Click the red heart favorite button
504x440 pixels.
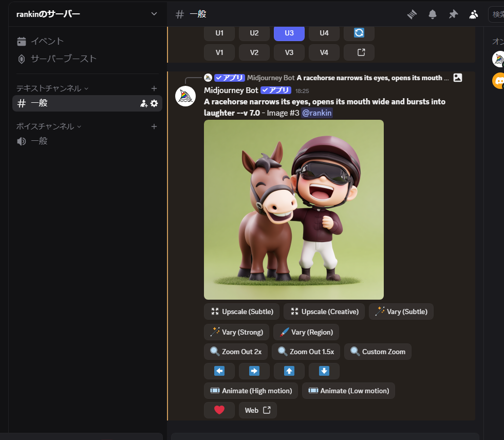[219, 410]
